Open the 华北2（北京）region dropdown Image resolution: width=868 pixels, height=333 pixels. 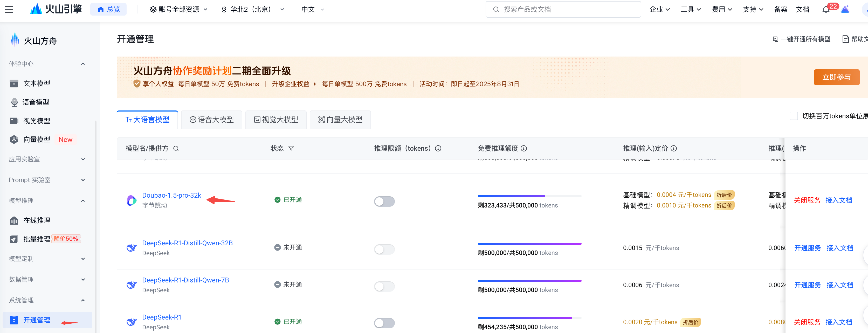253,9
